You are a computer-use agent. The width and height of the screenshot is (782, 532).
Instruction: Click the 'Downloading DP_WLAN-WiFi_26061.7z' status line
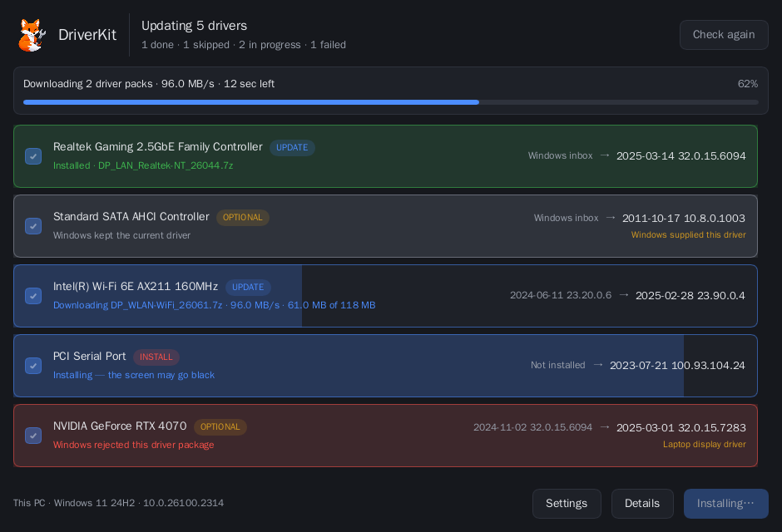215,305
